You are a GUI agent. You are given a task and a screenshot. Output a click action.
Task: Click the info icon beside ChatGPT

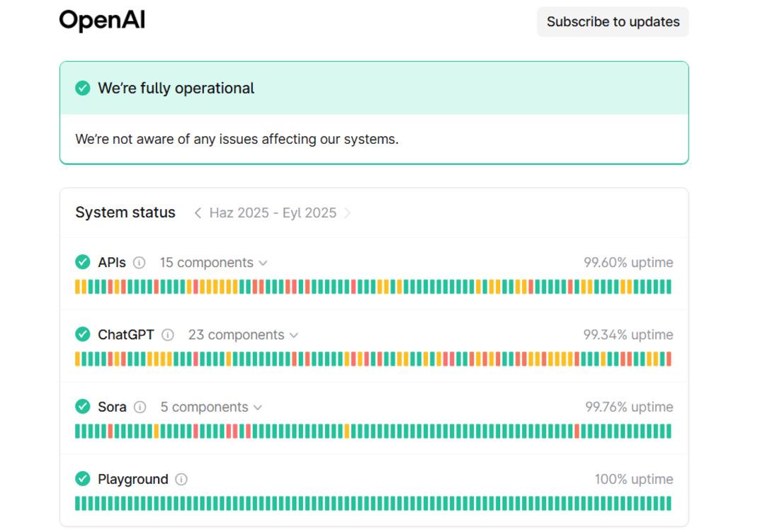(168, 335)
